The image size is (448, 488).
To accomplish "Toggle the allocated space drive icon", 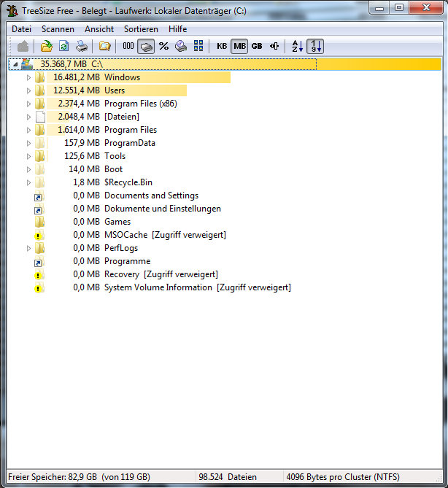I will click(146, 47).
